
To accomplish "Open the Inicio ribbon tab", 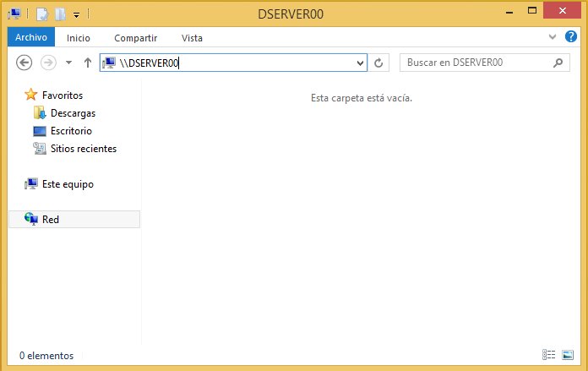I will pyautogui.click(x=79, y=38).
